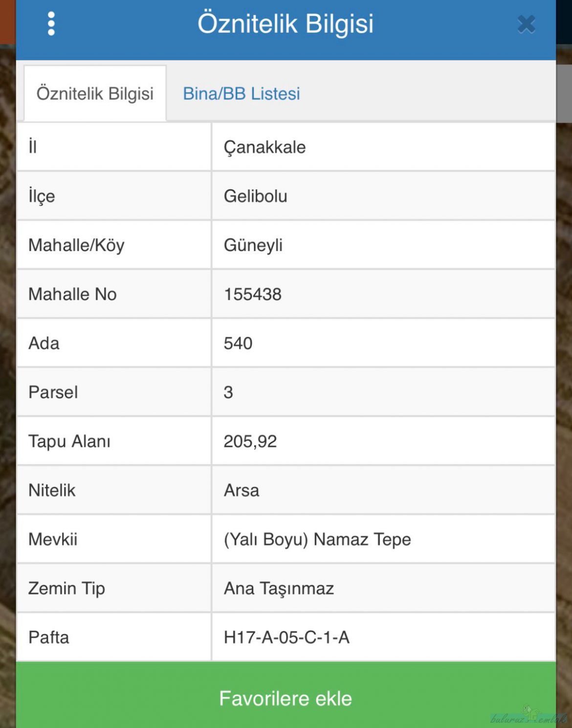The image size is (572, 728).
Task: Select the Güneyli neighborhood value
Action: [x=253, y=245]
